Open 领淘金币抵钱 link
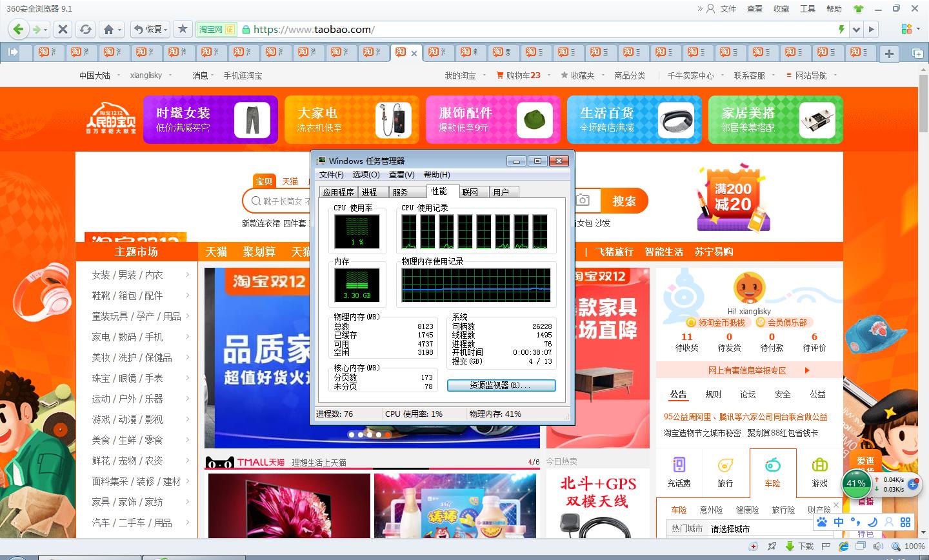 coord(716,323)
